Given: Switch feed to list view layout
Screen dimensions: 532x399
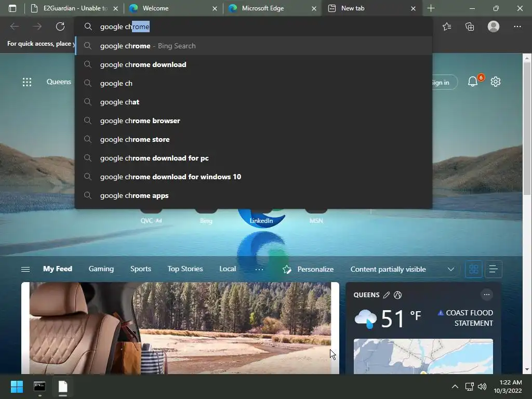Looking at the screenshot, I should point(494,270).
